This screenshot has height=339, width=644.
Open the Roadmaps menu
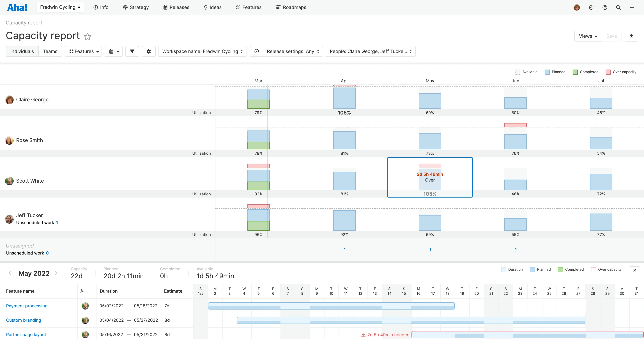pyautogui.click(x=291, y=7)
